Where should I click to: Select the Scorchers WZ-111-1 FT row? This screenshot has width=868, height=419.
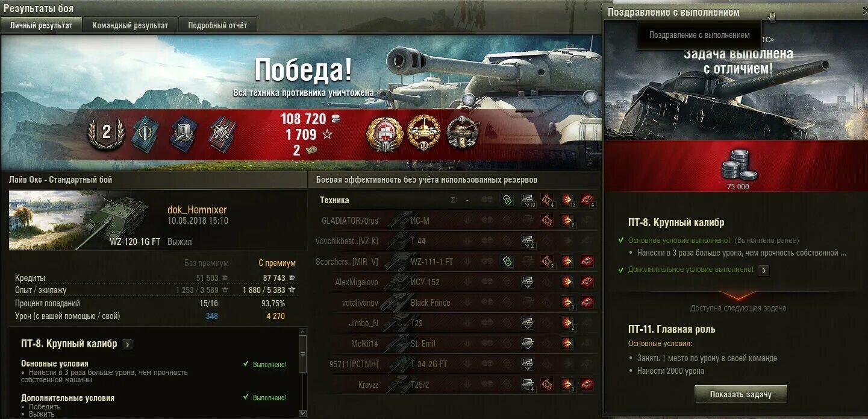[455, 262]
